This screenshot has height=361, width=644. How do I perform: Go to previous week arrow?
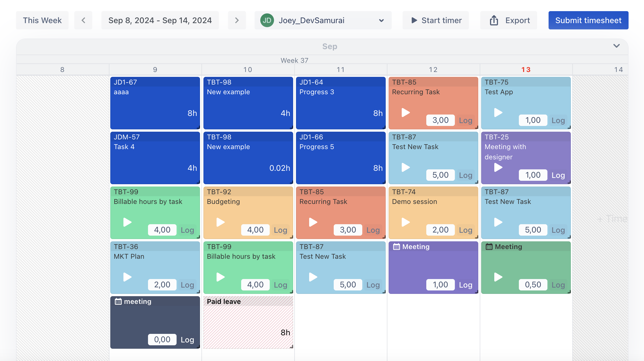83,21
